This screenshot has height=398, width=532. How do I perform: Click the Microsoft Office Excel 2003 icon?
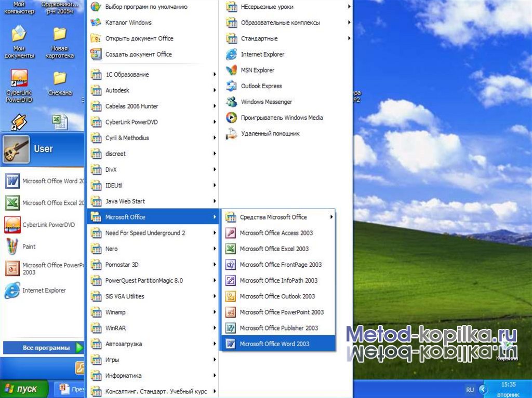click(x=231, y=249)
